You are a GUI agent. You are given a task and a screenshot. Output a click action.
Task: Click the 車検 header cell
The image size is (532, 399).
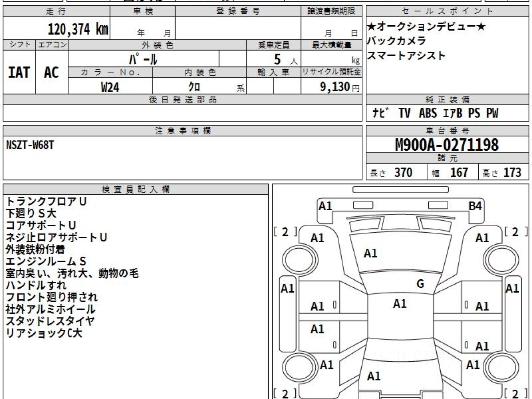(143, 12)
